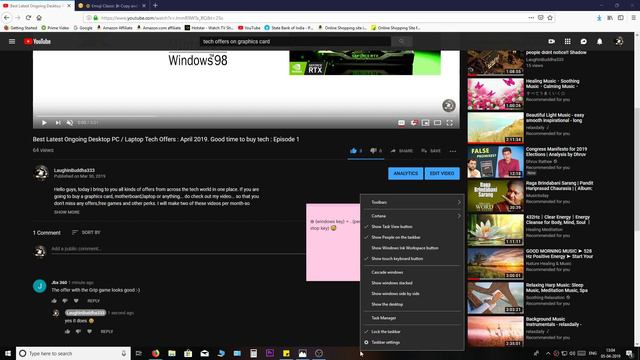Open Healing Music recommended video thumbnail
The height and width of the screenshot is (360, 640).
pos(496,94)
